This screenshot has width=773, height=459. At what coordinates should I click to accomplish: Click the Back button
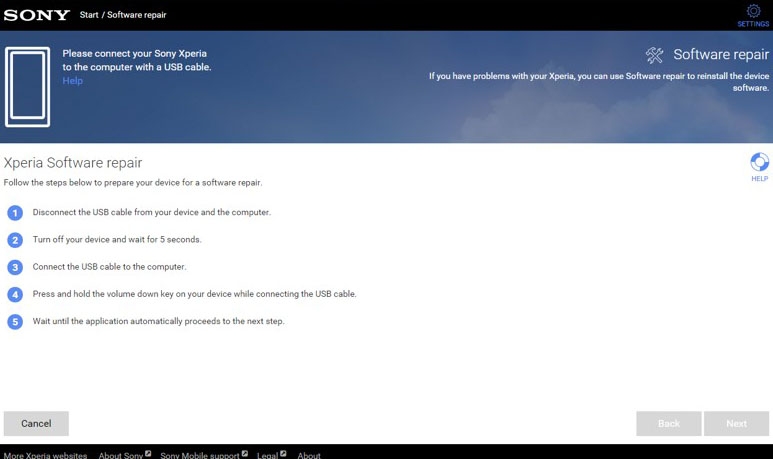[668, 424]
